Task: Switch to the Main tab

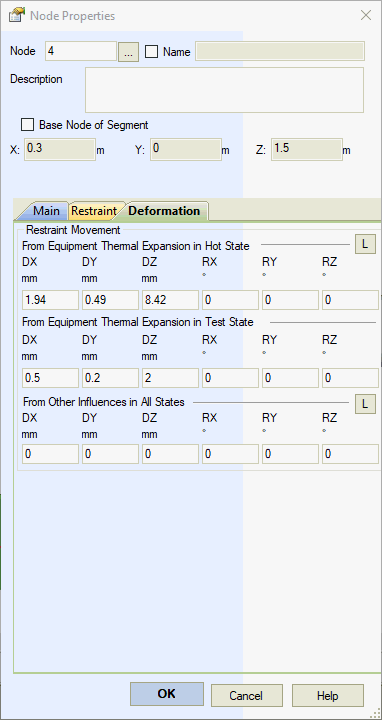Action: pyautogui.click(x=46, y=211)
